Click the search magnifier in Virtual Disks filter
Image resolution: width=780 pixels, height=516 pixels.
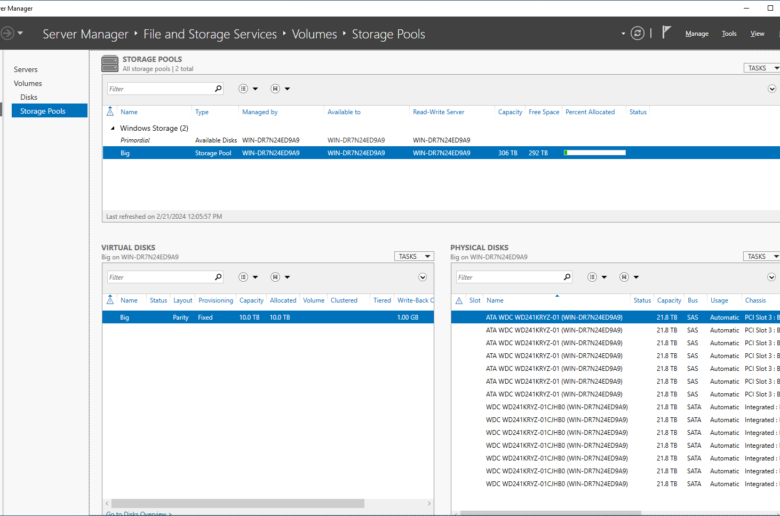tap(218, 277)
